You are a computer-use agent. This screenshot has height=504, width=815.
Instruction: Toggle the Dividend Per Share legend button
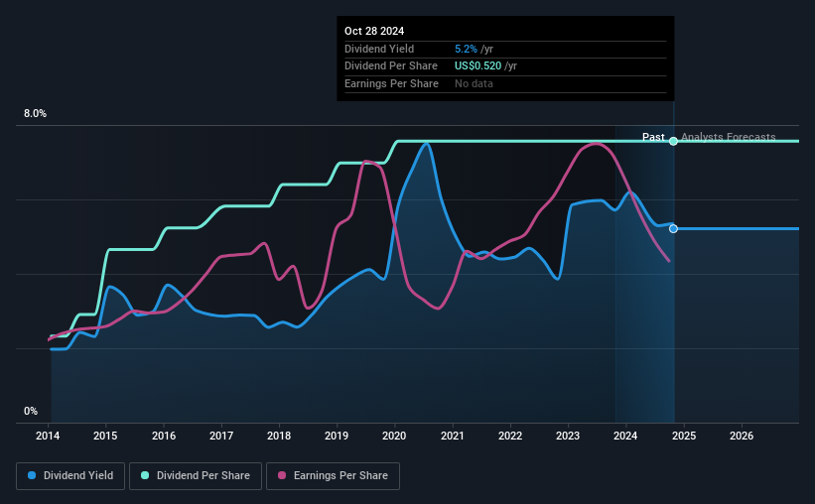point(196,476)
